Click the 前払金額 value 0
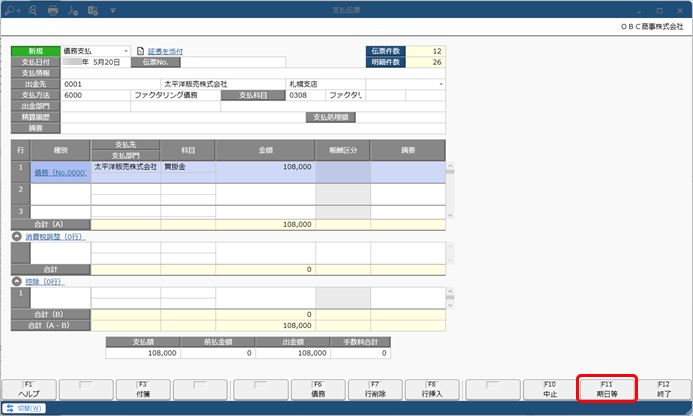Image resolution: width=693 pixels, height=416 pixels. (217, 353)
